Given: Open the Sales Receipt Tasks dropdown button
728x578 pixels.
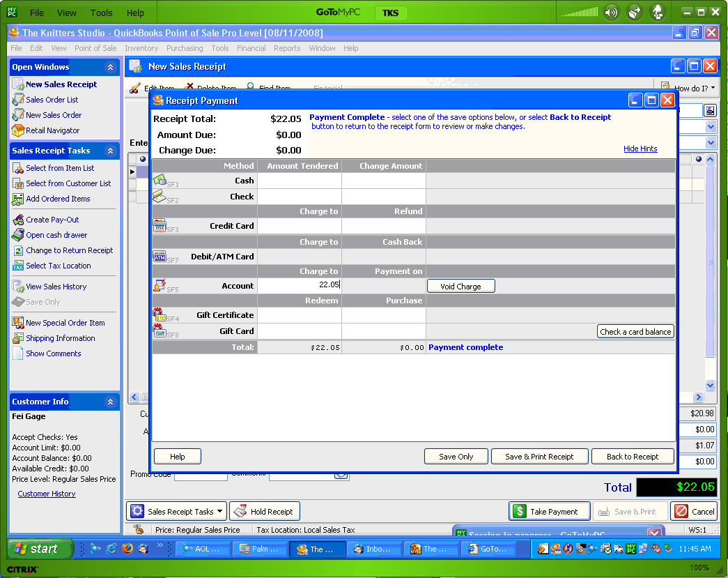Looking at the screenshot, I should pos(177,512).
